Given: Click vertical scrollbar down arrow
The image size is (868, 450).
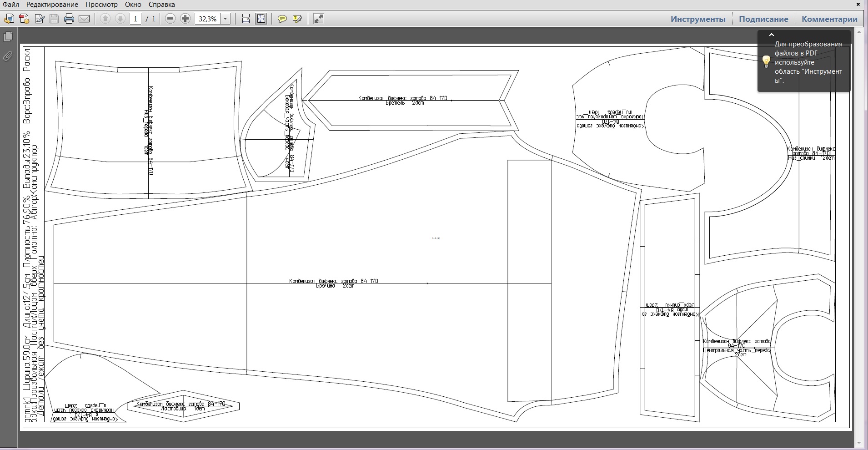Looking at the screenshot, I should point(859,443).
